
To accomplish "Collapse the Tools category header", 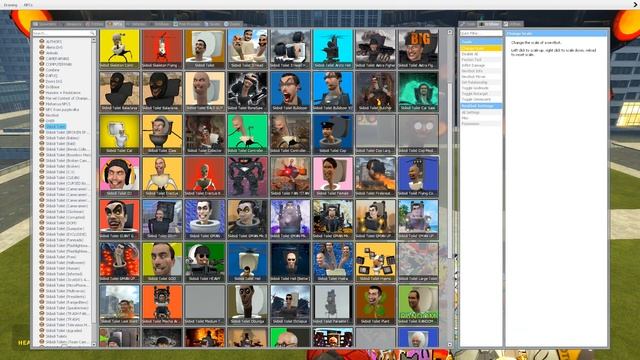I will (481, 42).
